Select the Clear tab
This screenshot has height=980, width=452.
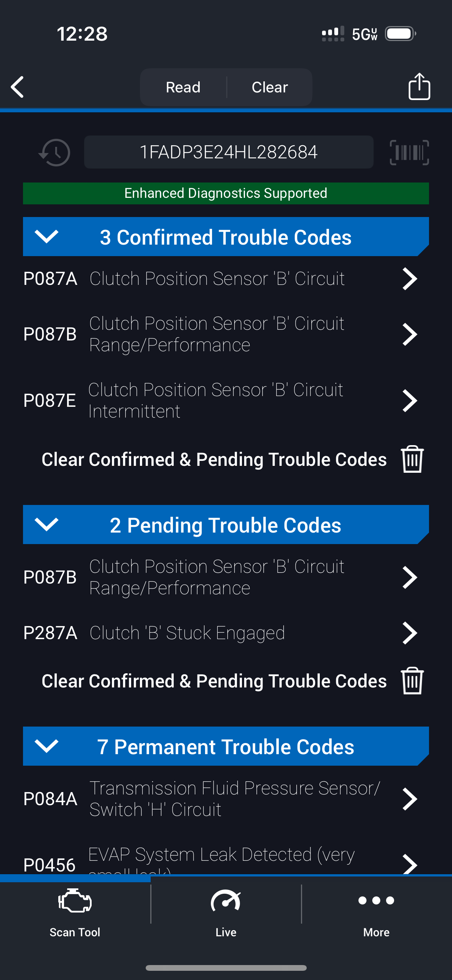tap(270, 87)
